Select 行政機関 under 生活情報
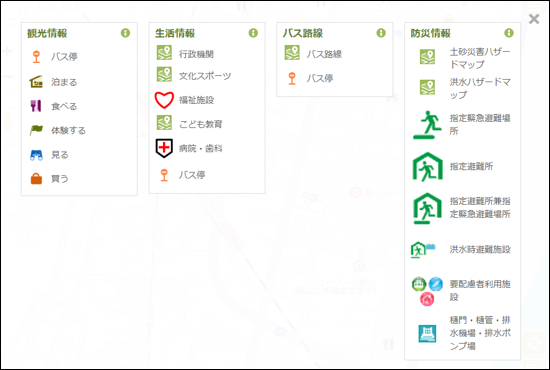This screenshot has width=550, height=370. [196, 54]
